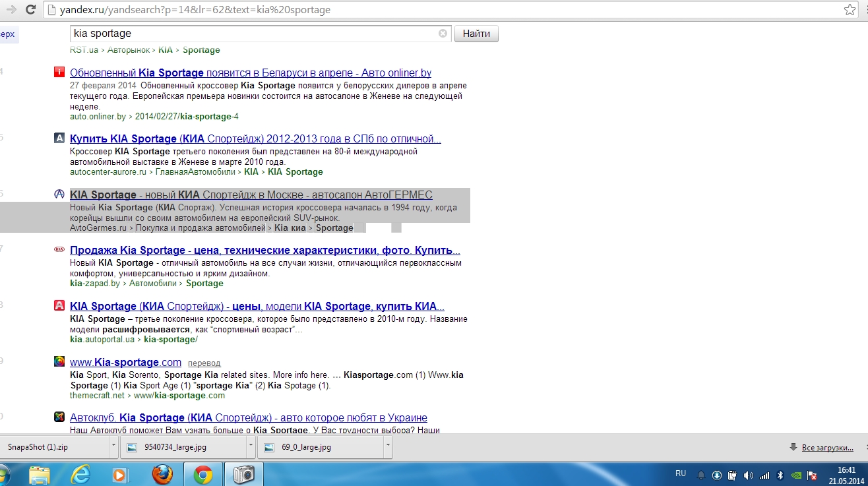Screen dimensions: 868x486
Task: Click the auto.onliner.by breadcrumb link
Action: [98, 117]
